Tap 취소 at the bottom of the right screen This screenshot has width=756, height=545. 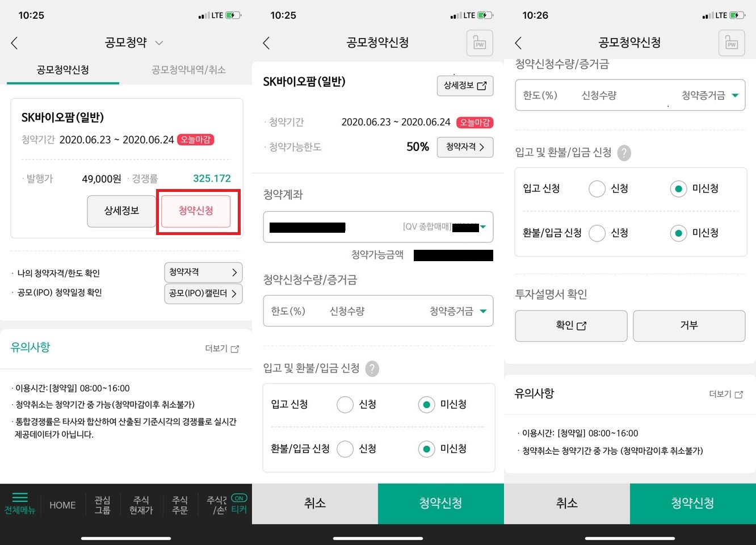click(567, 504)
